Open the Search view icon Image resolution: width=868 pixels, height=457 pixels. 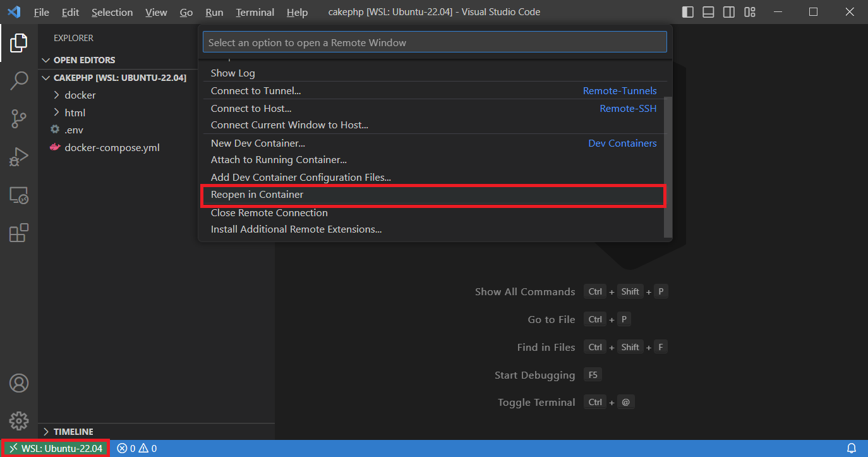coord(19,80)
